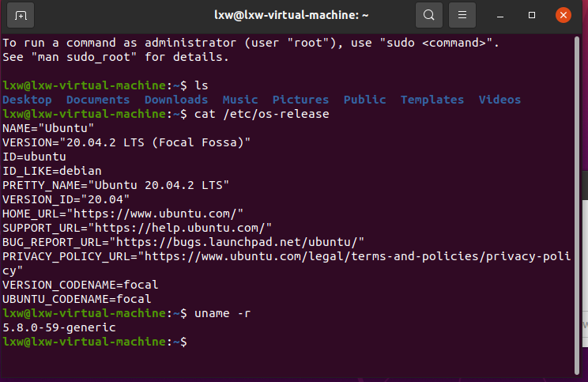Click the ID=ubuntu line

34,157
